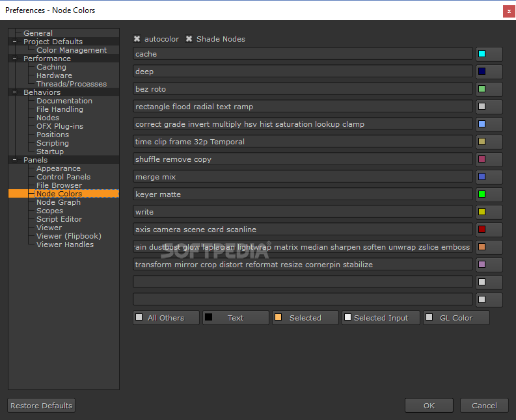Open orange swatch for dustbust glow row
The height and width of the screenshot is (420, 516).
click(489, 246)
